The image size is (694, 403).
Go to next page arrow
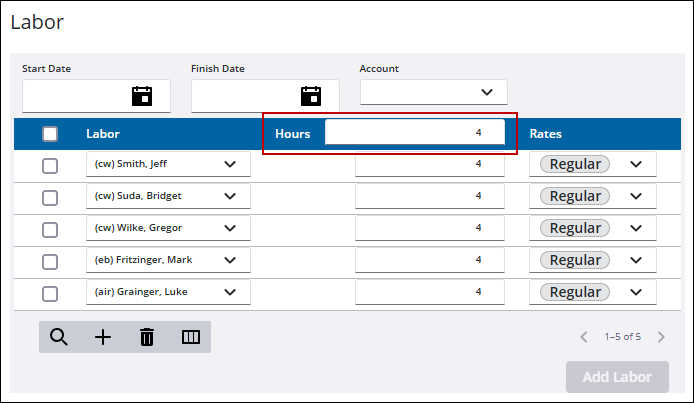pyautogui.click(x=660, y=337)
